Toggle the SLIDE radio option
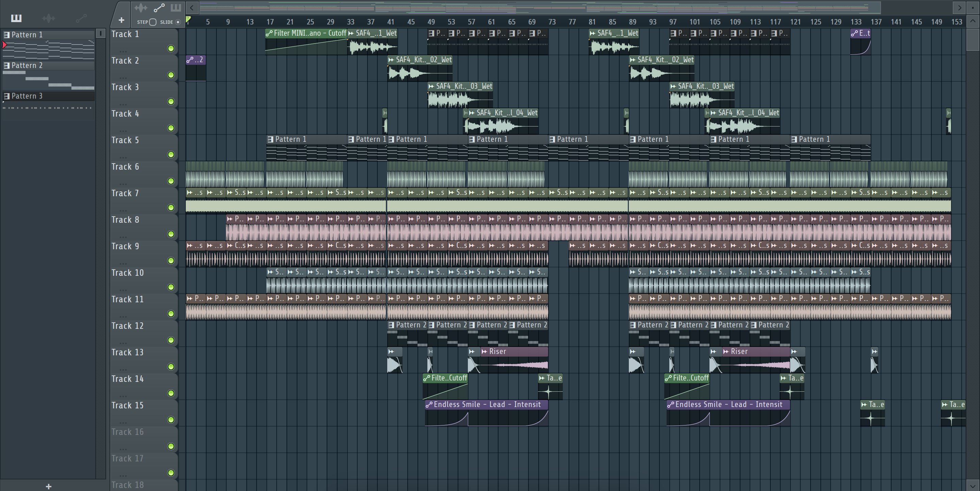Image resolution: width=980 pixels, height=491 pixels. point(177,22)
